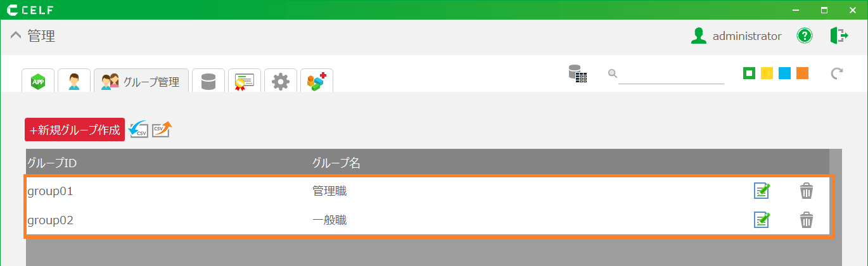Delete group02 using its trash icon

click(806, 220)
